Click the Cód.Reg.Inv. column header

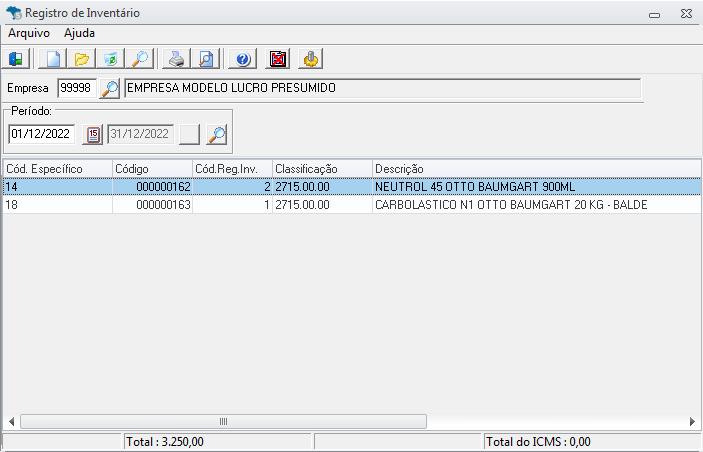coord(232,169)
